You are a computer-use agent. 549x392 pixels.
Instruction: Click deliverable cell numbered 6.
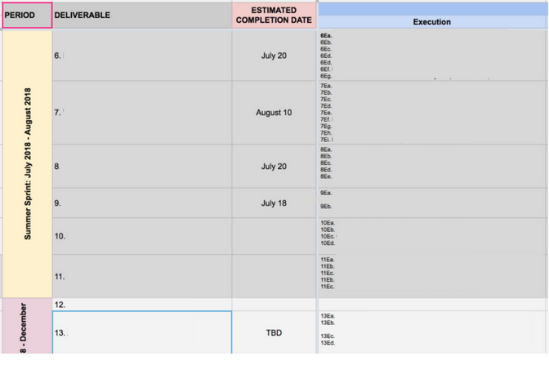(142, 56)
